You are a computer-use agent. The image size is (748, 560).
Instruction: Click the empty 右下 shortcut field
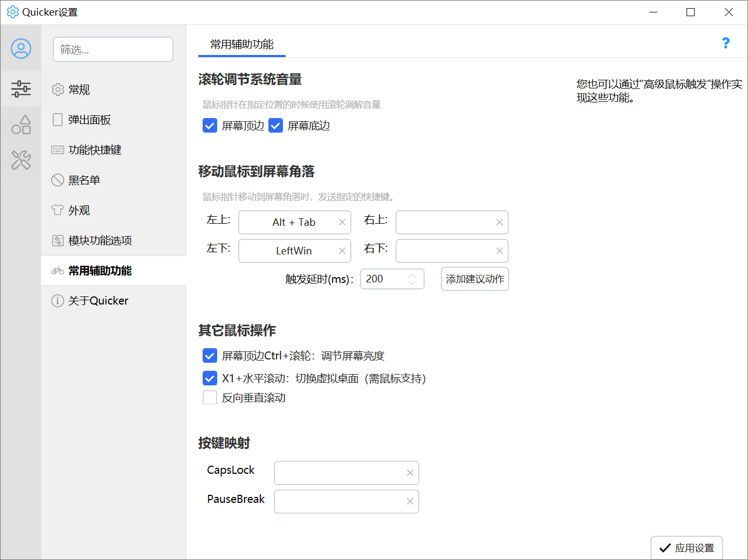(452, 251)
